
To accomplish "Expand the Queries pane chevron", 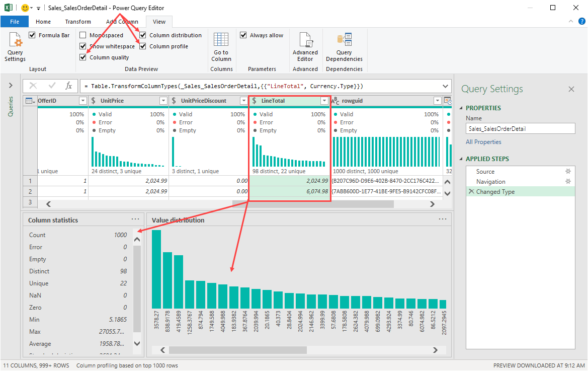I will click(x=11, y=85).
